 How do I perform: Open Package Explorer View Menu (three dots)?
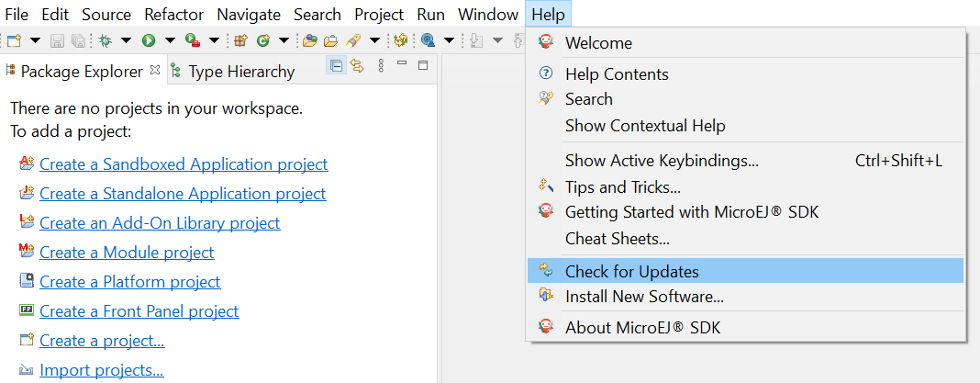381,66
